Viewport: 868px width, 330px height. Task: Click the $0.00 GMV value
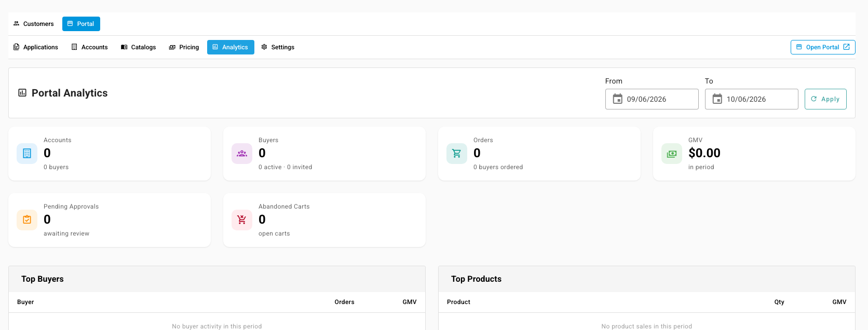[704, 153]
